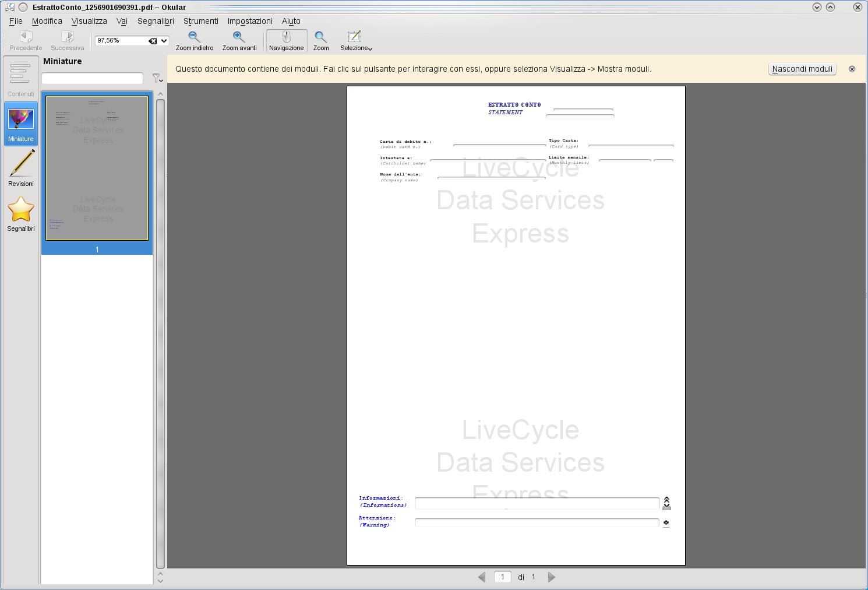Show the Contenuti sidebar panel

click(x=21, y=79)
